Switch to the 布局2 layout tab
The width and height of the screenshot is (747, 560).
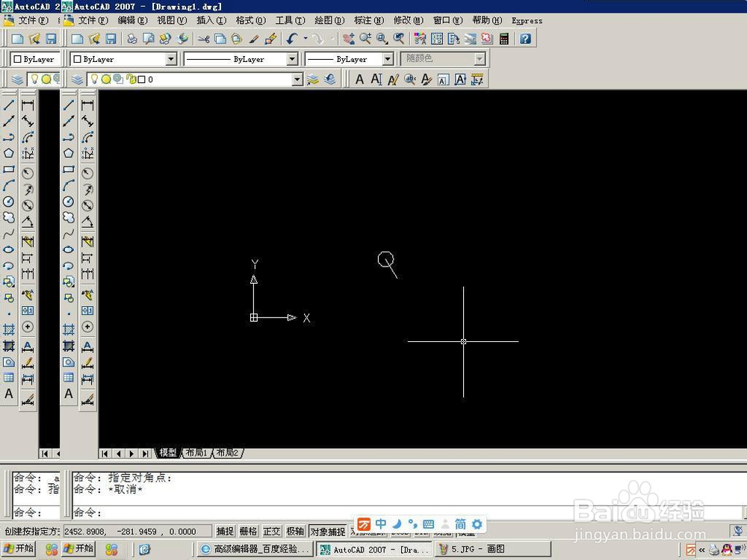(227, 452)
